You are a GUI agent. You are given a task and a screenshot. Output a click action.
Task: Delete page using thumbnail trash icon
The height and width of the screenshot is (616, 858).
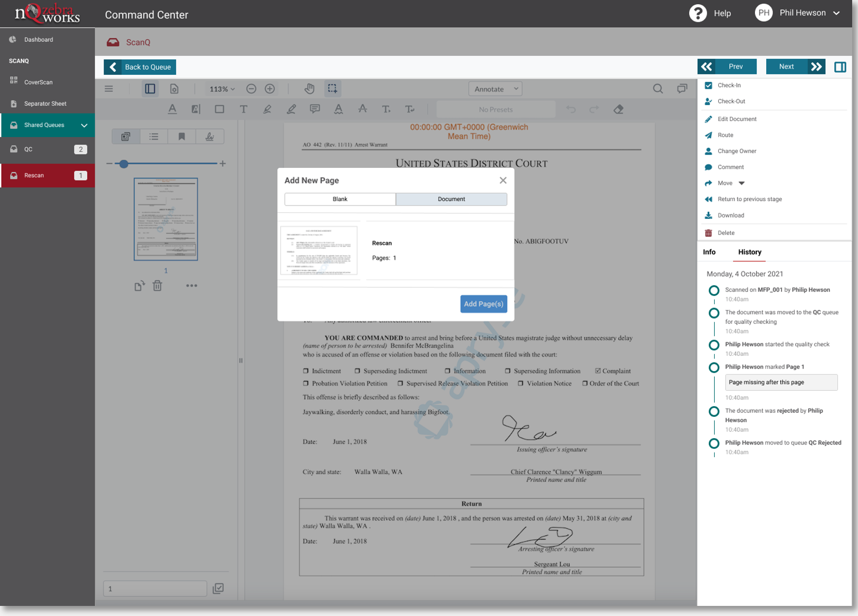(157, 286)
